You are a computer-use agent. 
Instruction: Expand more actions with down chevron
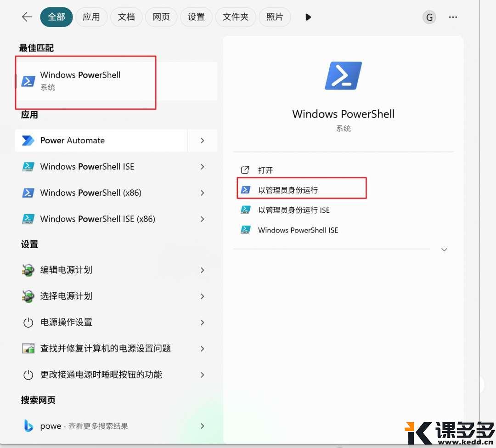pos(444,250)
